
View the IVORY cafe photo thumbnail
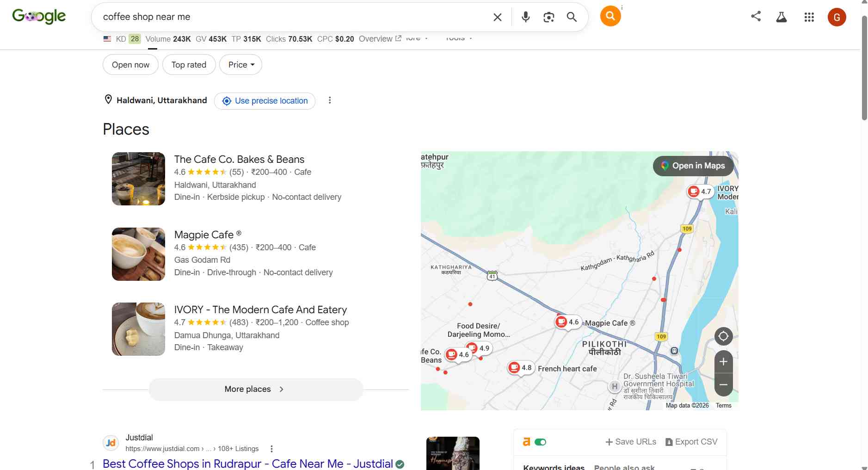coord(138,329)
